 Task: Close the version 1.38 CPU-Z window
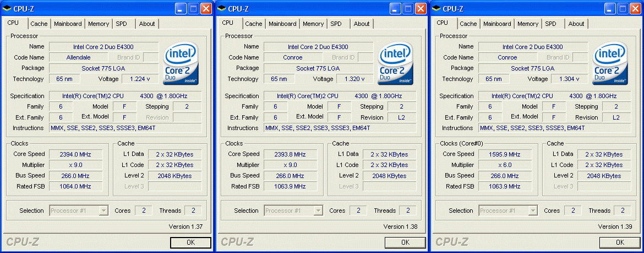pos(421,8)
